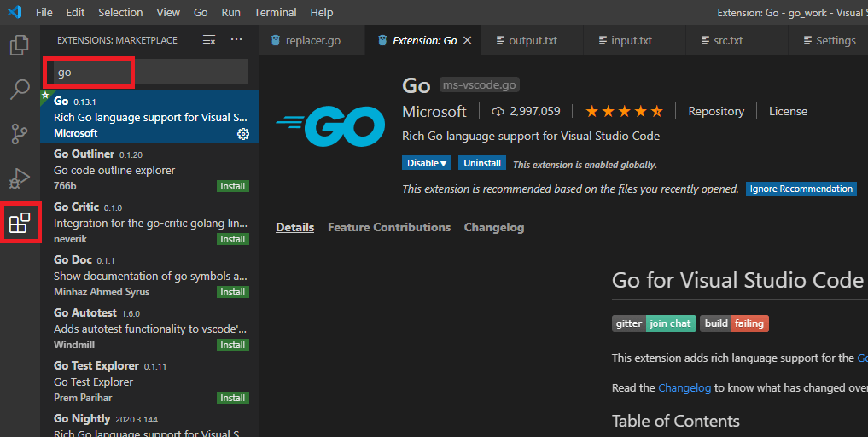Click the Go for Visual Studio Code heading
Screen dimensions: 868x437
click(737, 280)
